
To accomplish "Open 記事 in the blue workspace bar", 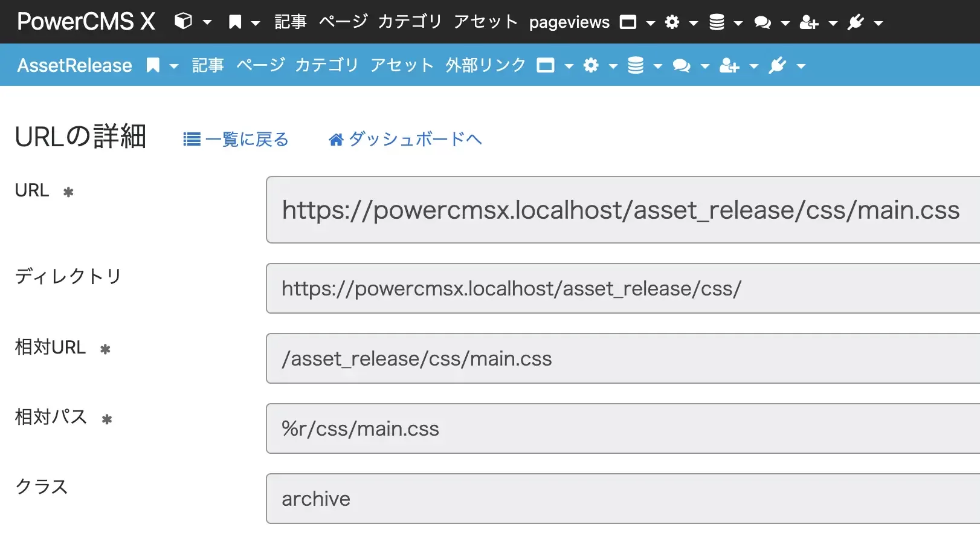I will click(x=208, y=65).
